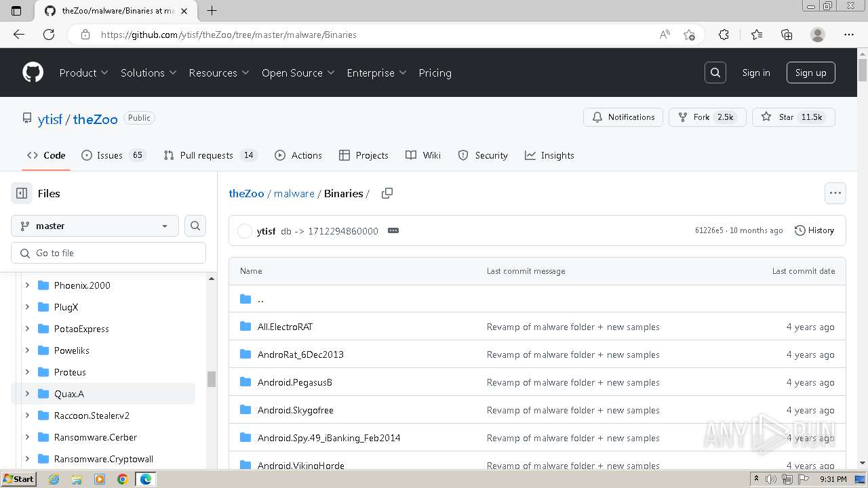Click the Sign up button

click(x=810, y=73)
